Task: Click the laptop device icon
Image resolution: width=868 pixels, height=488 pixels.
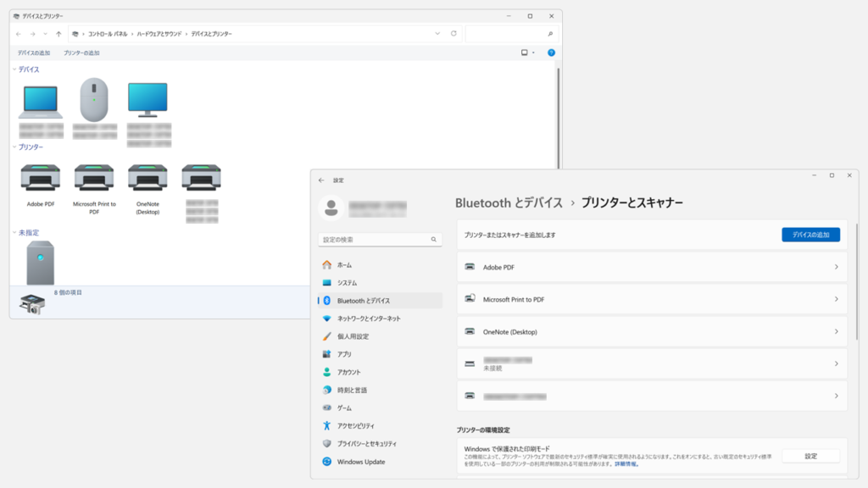Action: pyautogui.click(x=40, y=102)
